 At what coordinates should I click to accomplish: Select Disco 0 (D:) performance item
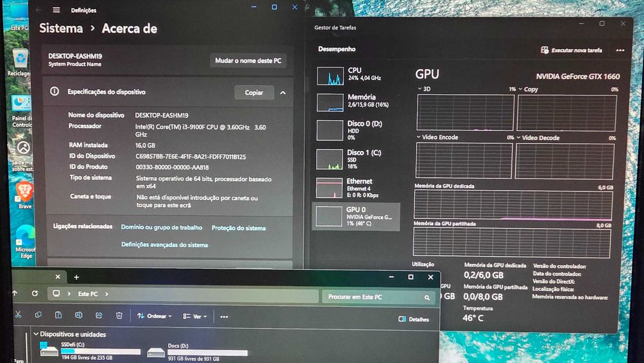(355, 130)
